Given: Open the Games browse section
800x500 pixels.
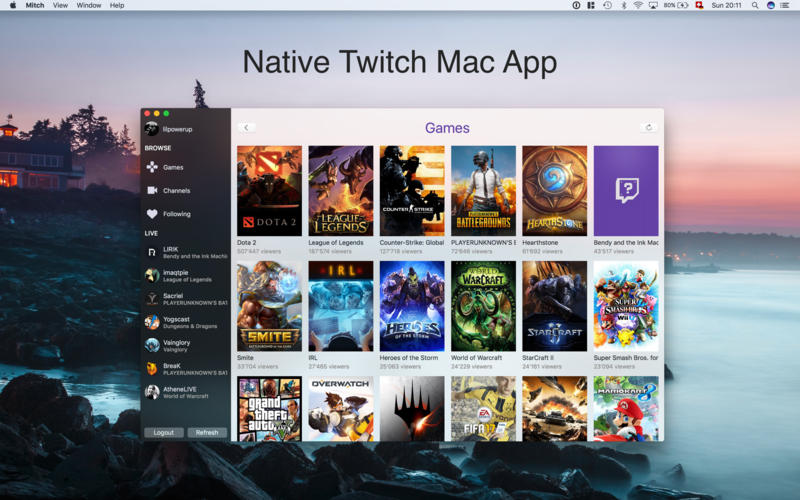Looking at the screenshot, I should [173, 167].
